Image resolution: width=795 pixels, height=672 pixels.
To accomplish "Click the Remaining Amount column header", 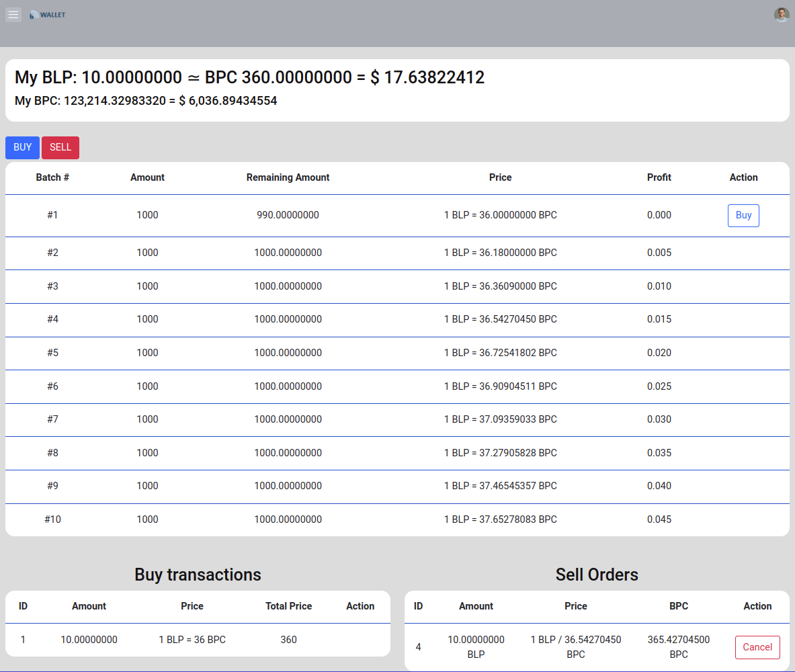I will (288, 177).
